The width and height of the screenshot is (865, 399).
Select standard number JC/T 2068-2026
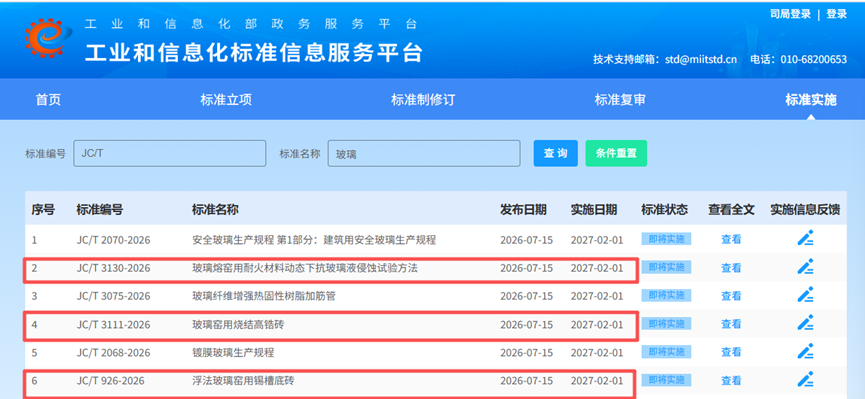[113, 353]
